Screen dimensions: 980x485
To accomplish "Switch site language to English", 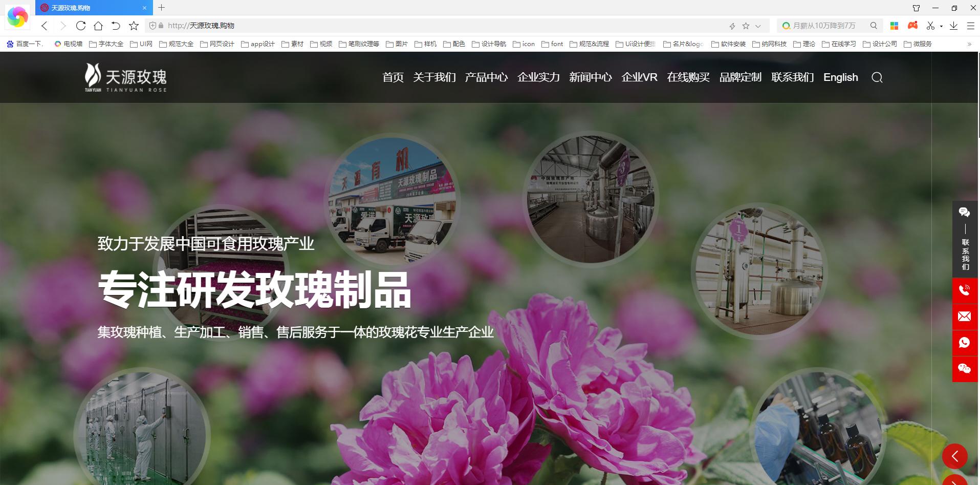I will coord(841,77).
